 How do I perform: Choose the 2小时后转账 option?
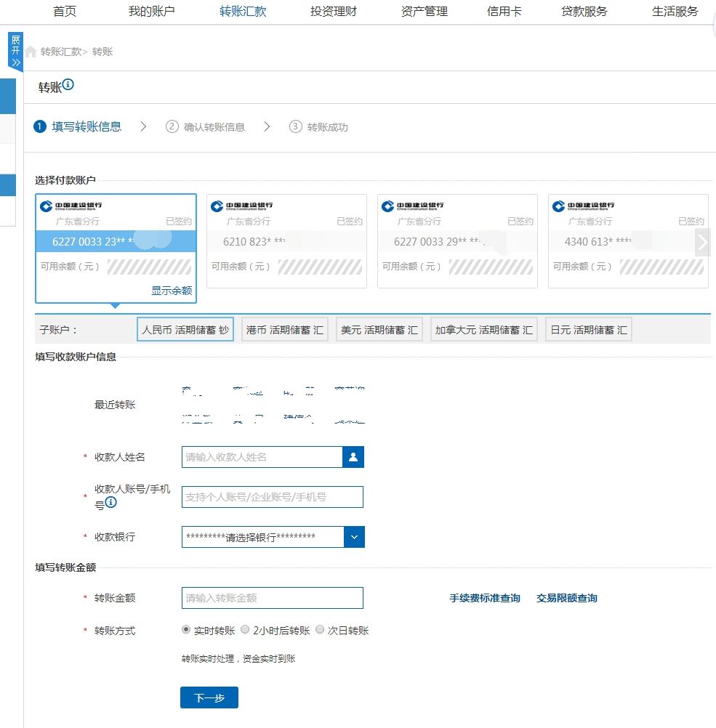[245, 630]
